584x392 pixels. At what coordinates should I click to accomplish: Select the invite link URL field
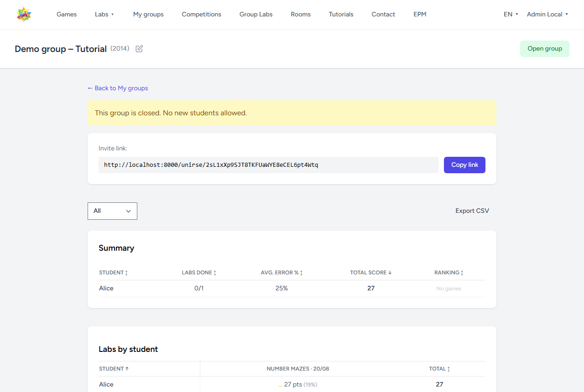click(268, 165)
